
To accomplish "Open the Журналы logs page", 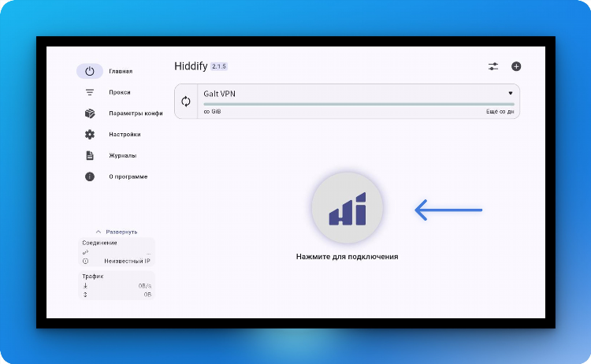I will tap(122, 156).
